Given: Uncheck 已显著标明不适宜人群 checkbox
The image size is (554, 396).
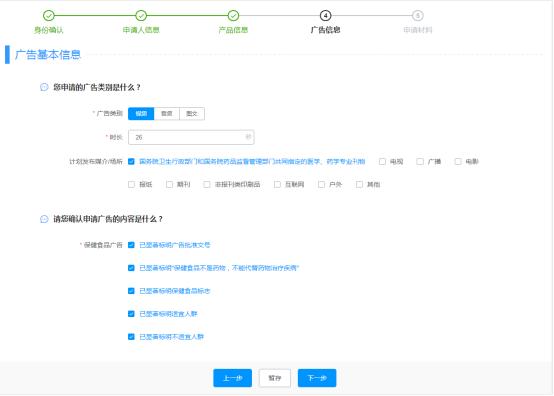Looking at the screenshot, I should 131,337.
